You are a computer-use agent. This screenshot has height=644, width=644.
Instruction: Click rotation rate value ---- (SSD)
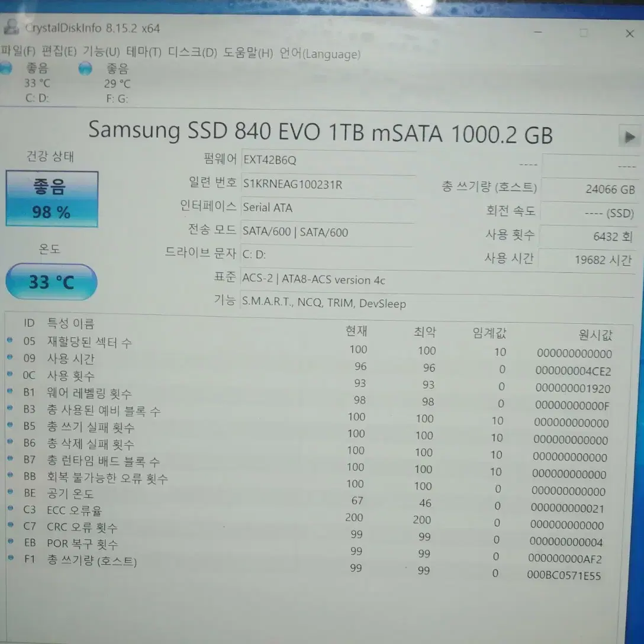(588, 213)
